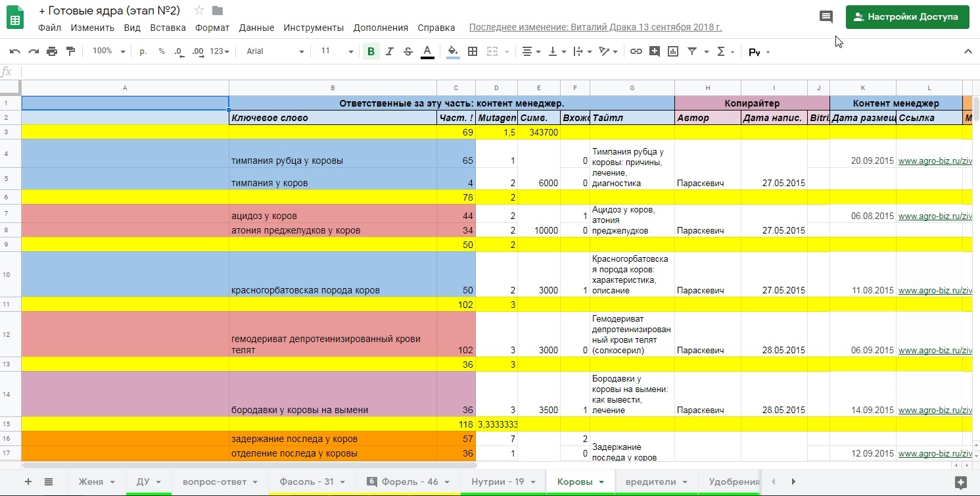The width and height of the screenshot is (980, 496).
Task: Move document using the folder icon
Action: pos(218,11)
